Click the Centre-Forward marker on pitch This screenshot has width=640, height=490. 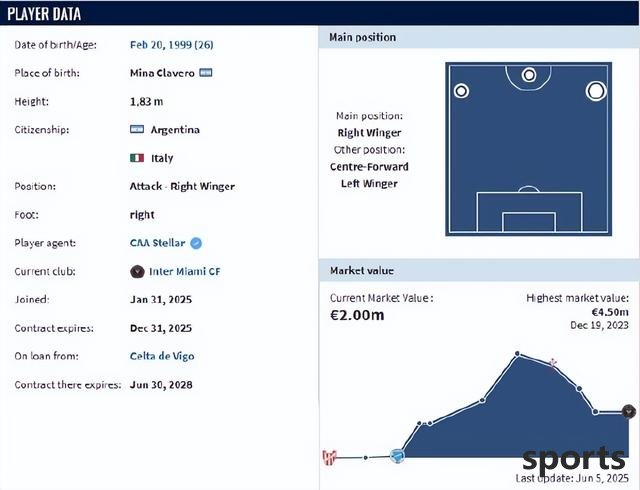pos(529,75)
